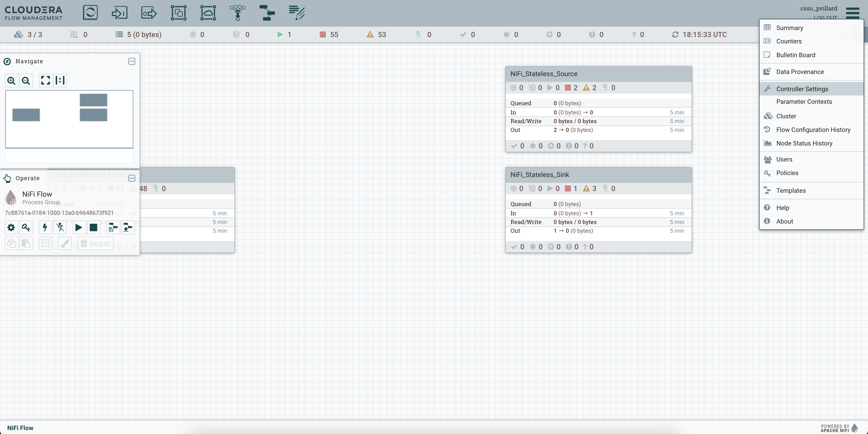Image resolution: width=868 pixels, height=434 pixels.
Task: Select the Label toolbar icon
Action: click(296, 13)
